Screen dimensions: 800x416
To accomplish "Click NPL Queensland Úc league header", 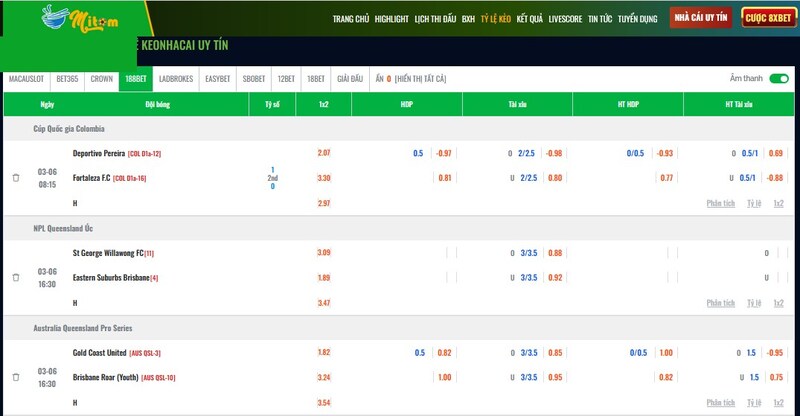I will pos(63,228).
